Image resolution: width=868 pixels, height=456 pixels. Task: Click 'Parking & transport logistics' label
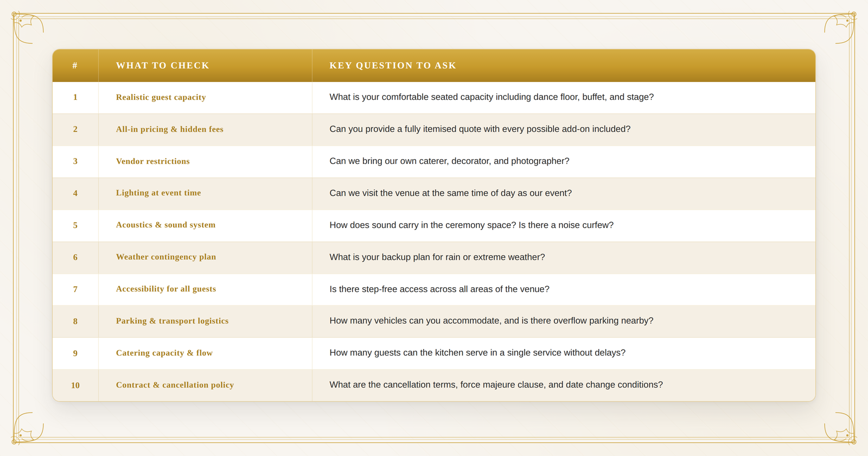(172, 321)
